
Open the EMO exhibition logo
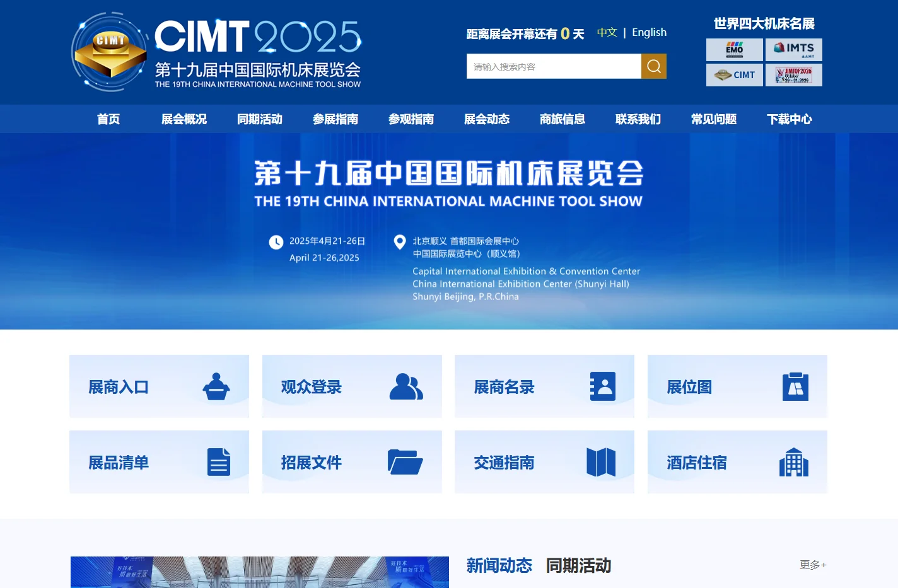(x=735, y=50)
